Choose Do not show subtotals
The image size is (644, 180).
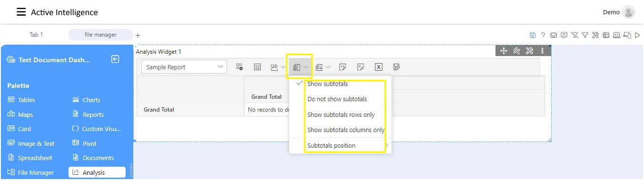(x=340, y=99)
